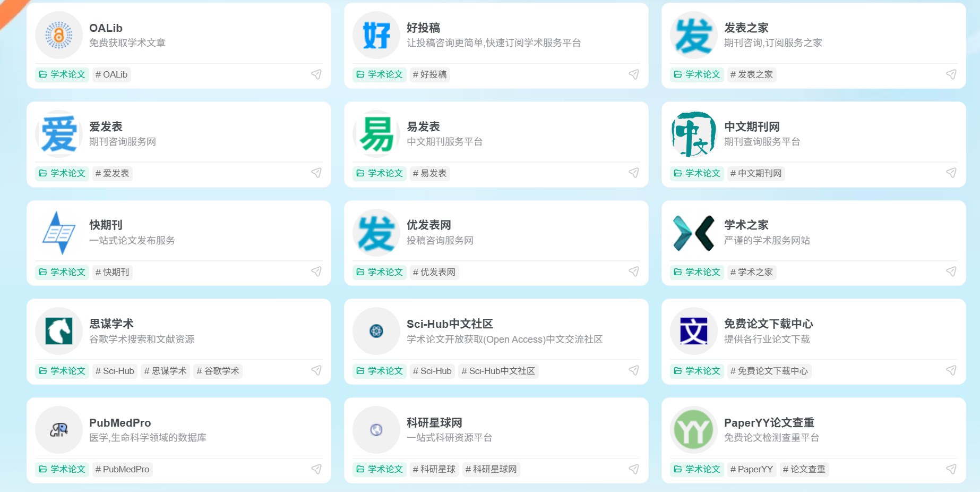980x492 pixels.
Task: Click the green 易发表 logo icon
Action: pos(376,134)
